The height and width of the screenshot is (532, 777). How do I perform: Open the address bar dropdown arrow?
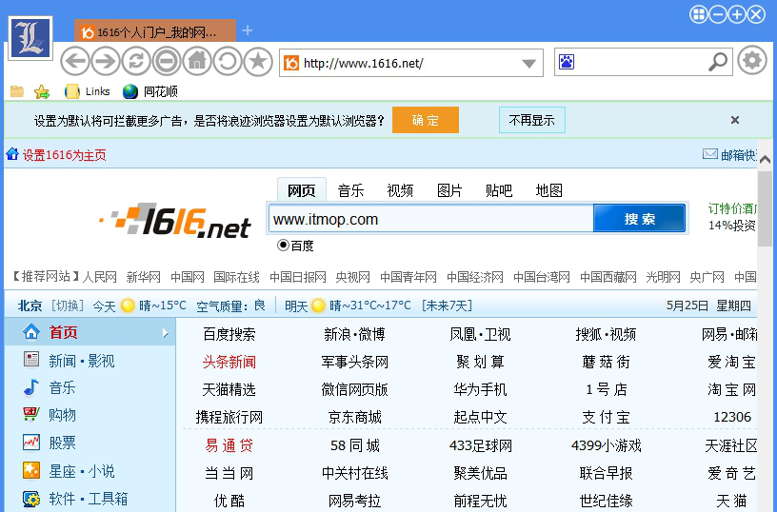tap(528, 64)
